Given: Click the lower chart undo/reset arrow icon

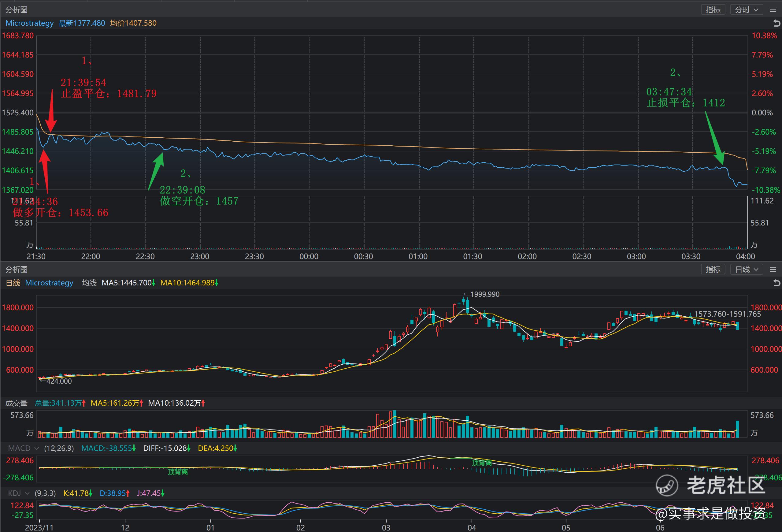Looking at the screenshot, I should (x=776, y=283).
